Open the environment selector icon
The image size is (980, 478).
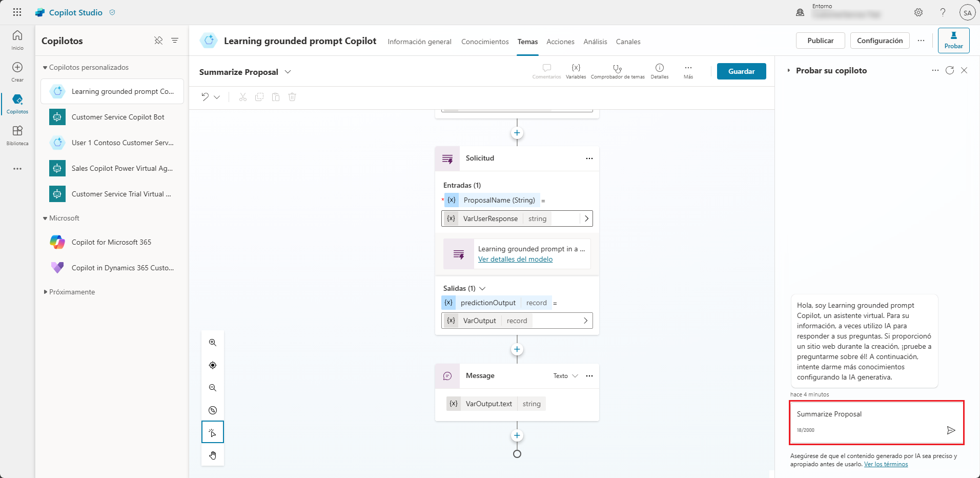(x=800, y=12)
